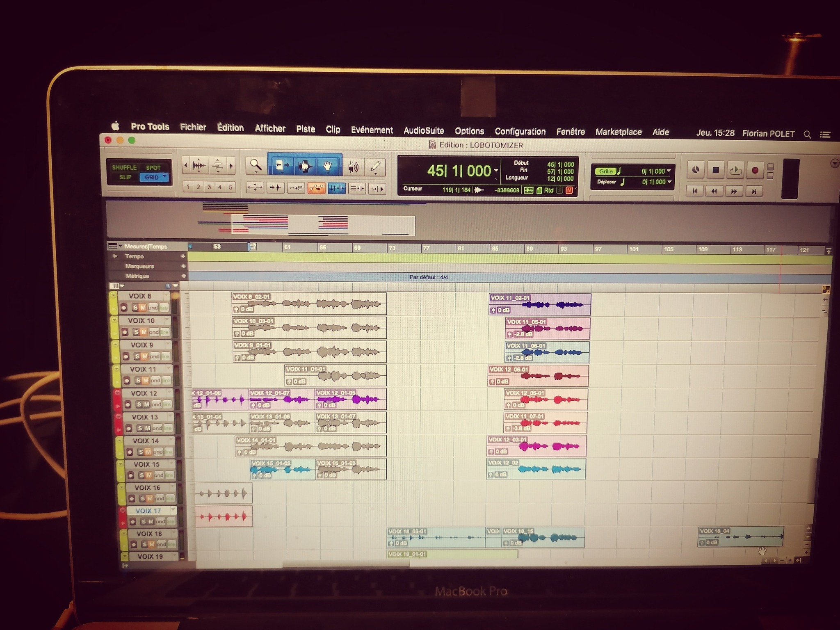Click the Go to End button
The height and width of the screenshot is (630, 840).
click(x=754, y=191)
